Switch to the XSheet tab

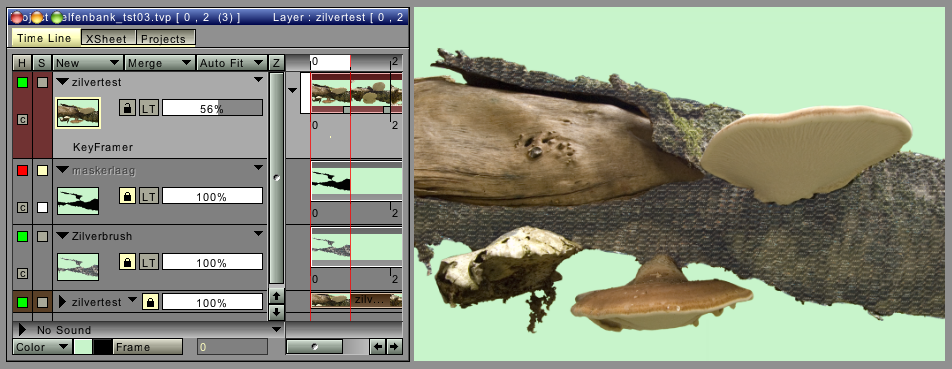pyautogui.click(x=108, y=38)
